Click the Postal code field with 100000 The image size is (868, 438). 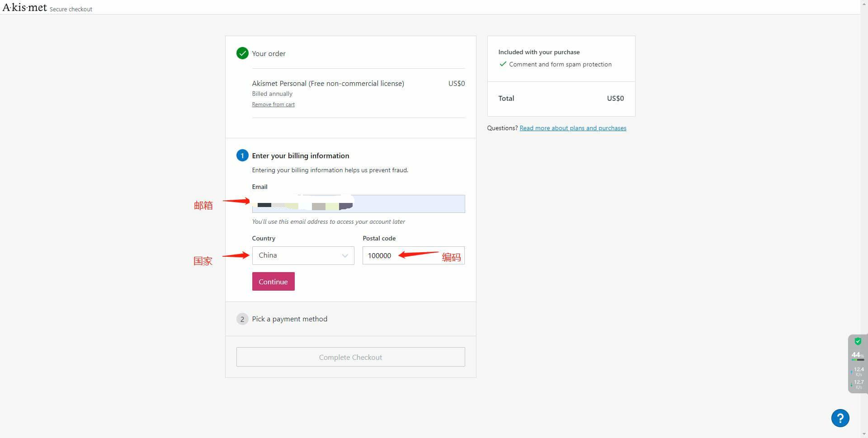[x=413, y=255]
